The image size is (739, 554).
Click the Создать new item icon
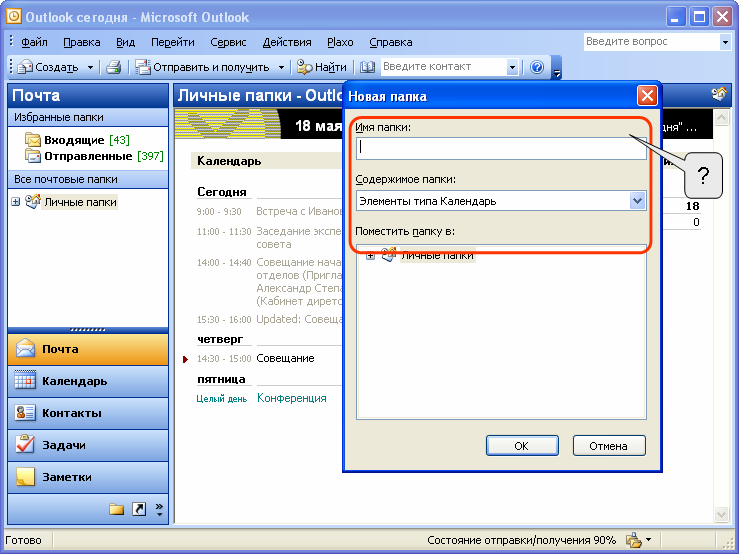[x=25, y=67]
